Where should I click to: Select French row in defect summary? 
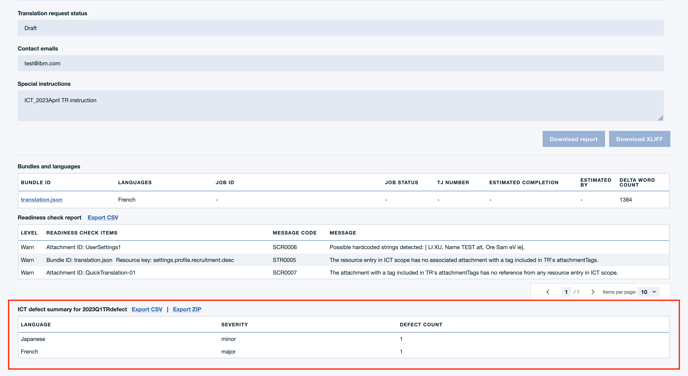point(344,352)
